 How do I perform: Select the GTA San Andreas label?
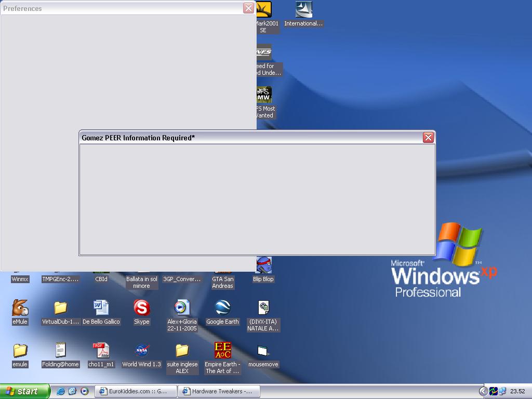(x=222, y=282)
